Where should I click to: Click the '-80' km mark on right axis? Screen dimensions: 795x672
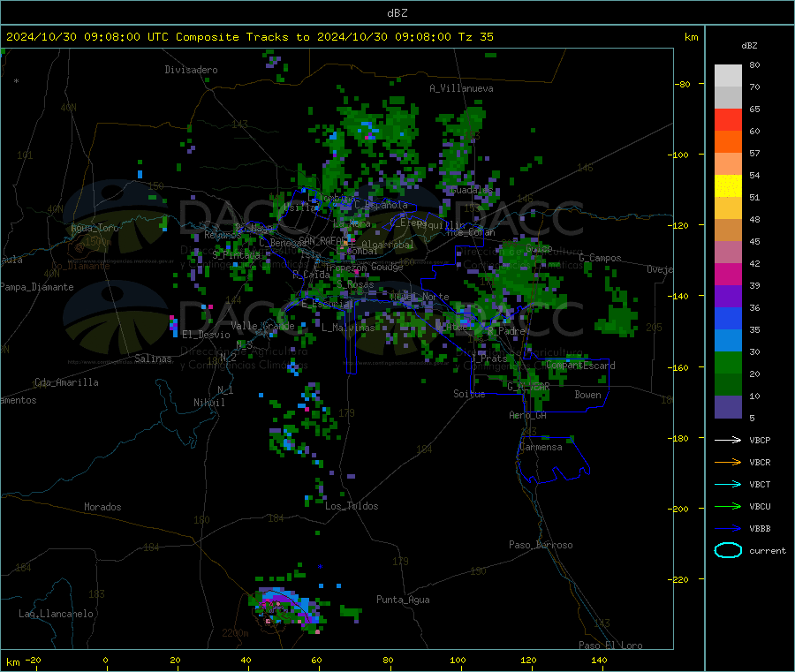click(682, 84)
